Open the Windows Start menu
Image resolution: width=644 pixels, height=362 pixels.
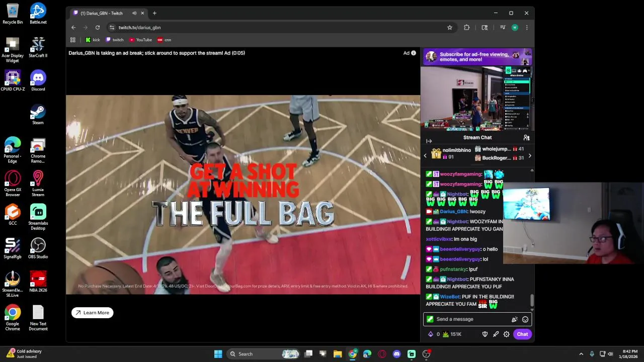click(x=218, y=354)
